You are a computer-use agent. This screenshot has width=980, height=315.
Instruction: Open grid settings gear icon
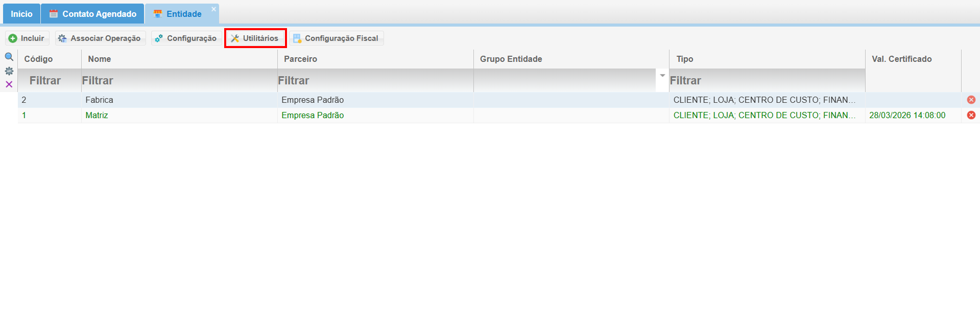click(9, 71)
